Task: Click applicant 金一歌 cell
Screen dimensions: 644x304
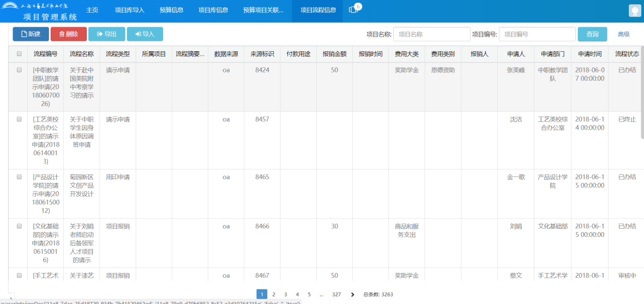Action: [516, 177]
